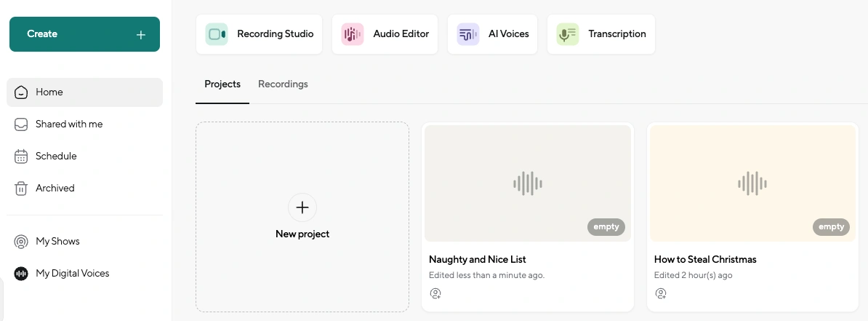Open the How to Steal Christmas thumbnail
This screenshot has width=868, height=321.
point(753,183)
